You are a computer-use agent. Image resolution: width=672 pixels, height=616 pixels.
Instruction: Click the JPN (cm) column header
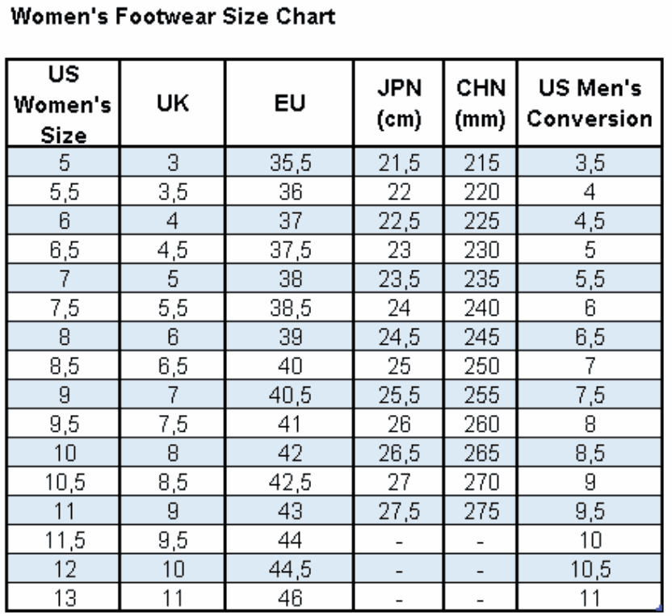[x=400, y=106]
